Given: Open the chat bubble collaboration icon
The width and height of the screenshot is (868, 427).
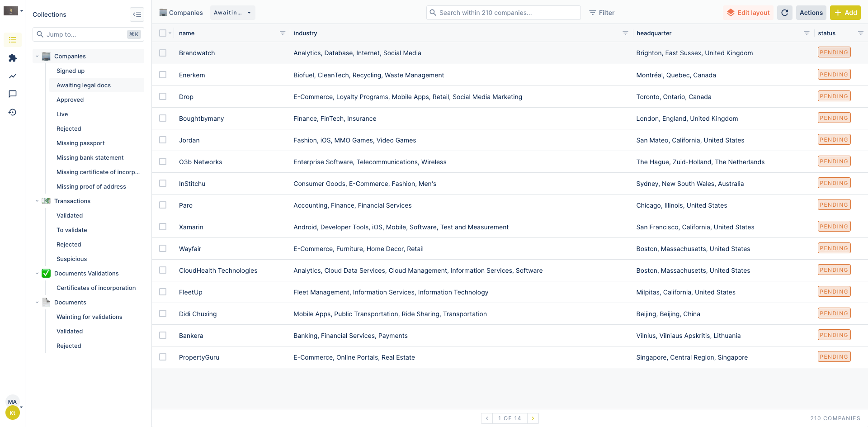Looking at the screenshot, I should 13,94.
